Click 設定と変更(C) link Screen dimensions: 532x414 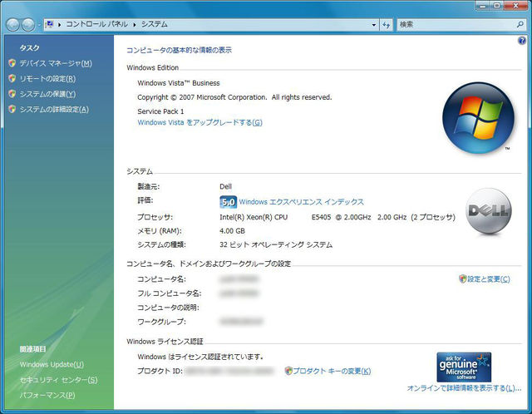[489, 279]
